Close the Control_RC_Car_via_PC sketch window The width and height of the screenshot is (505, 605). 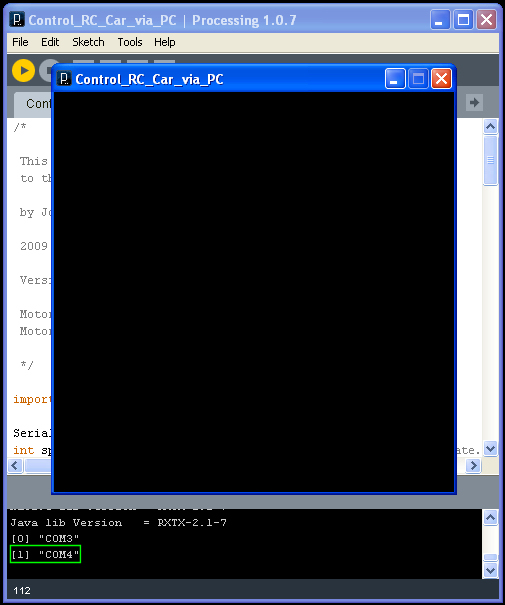pos(441,79)
